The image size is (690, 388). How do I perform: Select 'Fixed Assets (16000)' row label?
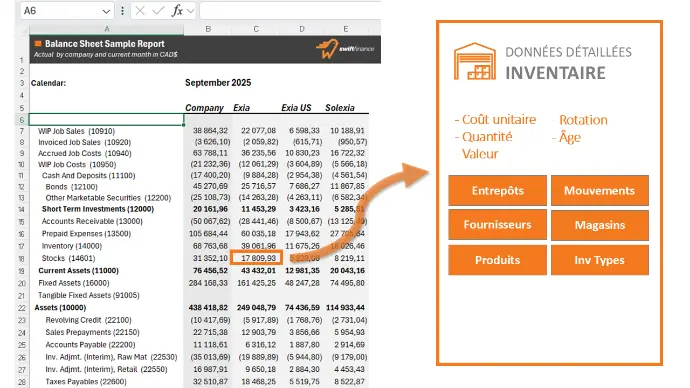click(73, 283)
